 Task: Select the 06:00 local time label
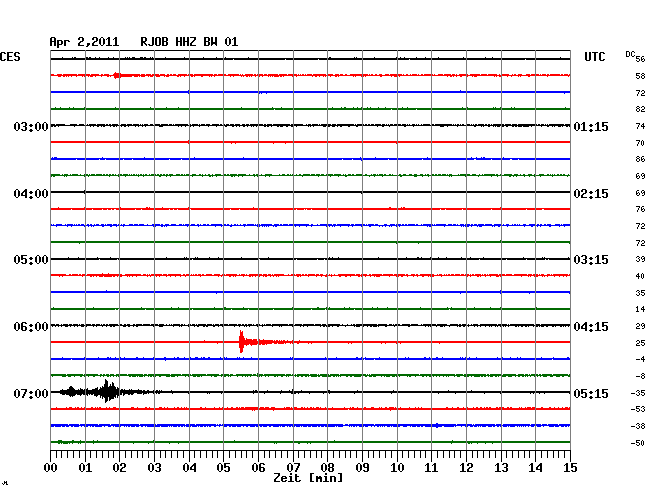point(31,327)
